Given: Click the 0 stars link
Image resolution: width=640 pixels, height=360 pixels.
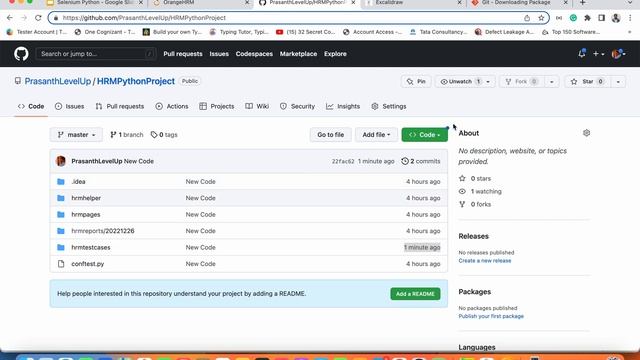Looking at the screenshot, I should click(x=475, y=178).
